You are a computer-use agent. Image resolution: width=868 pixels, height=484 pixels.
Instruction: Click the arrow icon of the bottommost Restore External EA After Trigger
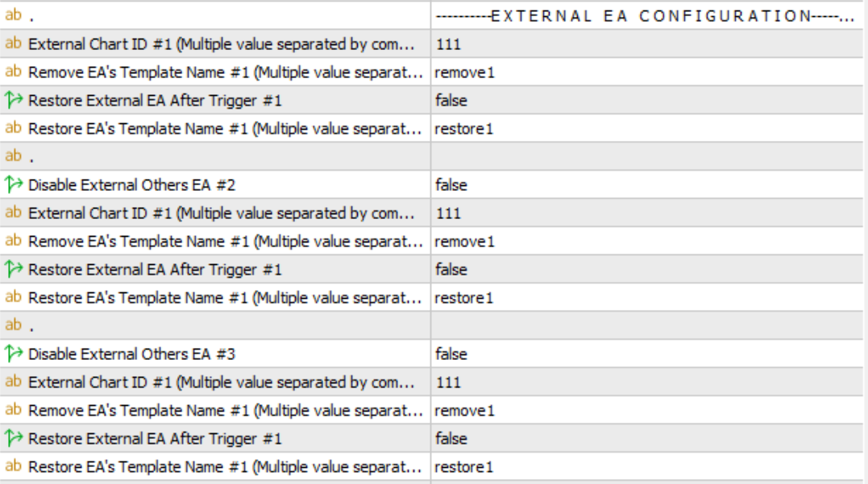point(14,439)
